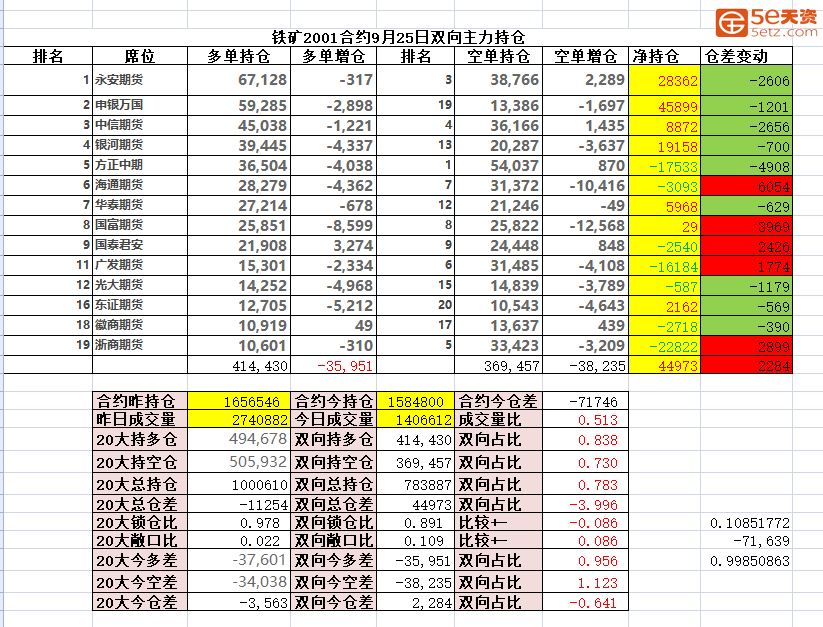Click the 国富期货 seat cell
823x627 pixels.
(140, 225)
